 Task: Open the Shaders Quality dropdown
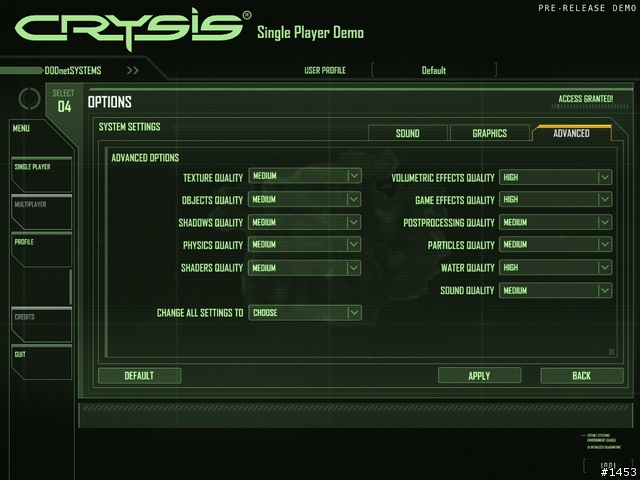pos(305,268)
